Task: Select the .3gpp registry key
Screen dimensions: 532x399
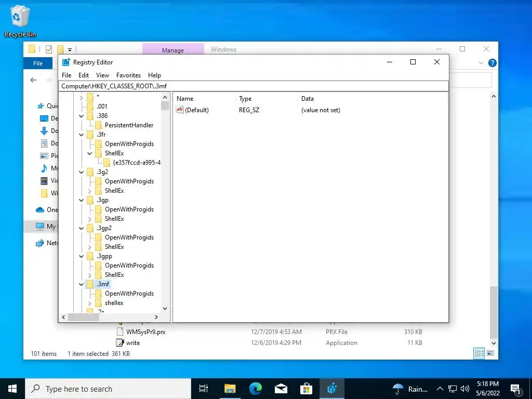Action: coord(104,256)
